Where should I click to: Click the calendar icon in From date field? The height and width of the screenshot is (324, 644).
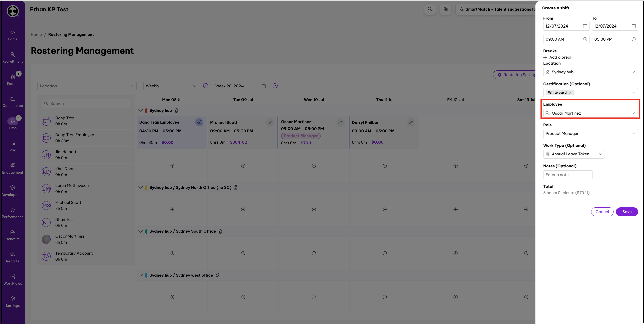pyautogui.click(x=585, y=26)
